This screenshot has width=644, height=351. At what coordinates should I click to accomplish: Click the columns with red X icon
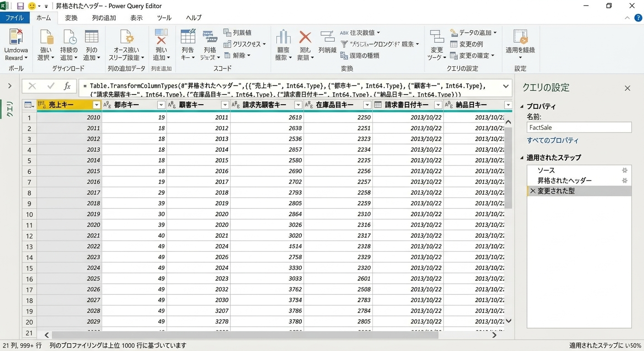coord(161,37)
